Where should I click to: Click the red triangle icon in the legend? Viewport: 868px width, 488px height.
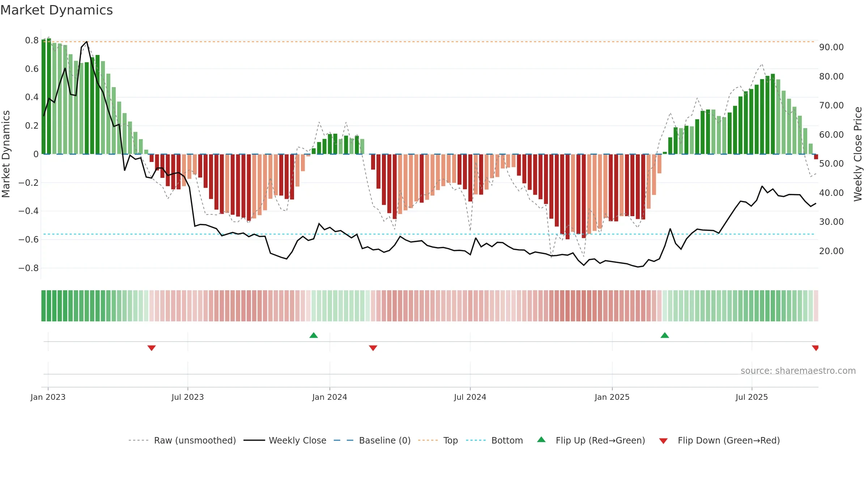point(663,441)
